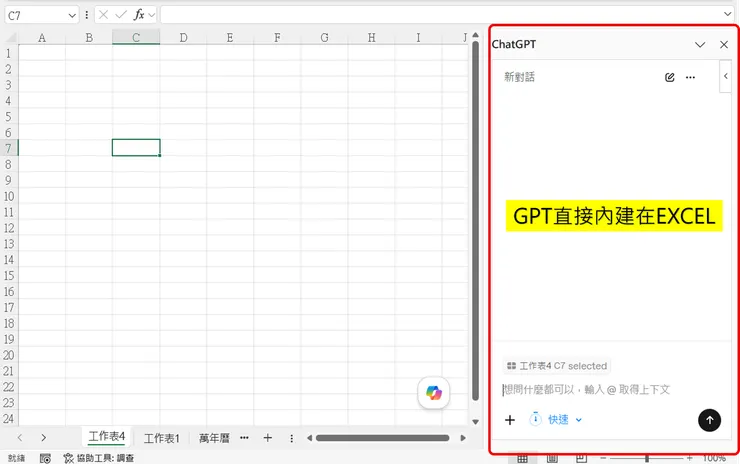Select column A header
740x464 pixels.
coord(42,37)
